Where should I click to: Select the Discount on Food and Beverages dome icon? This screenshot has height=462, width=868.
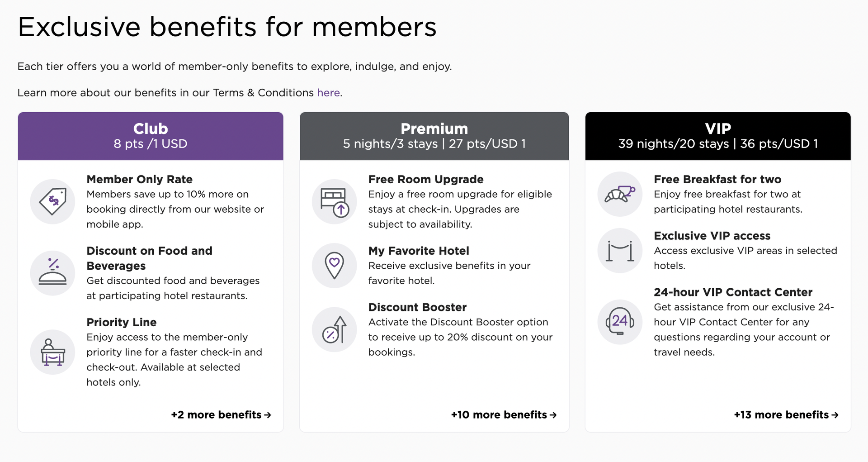[52, 273]
